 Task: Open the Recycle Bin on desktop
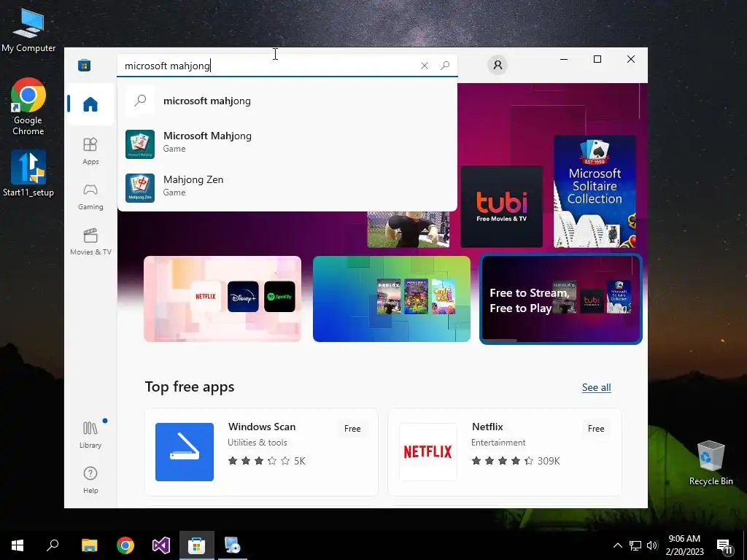711,463
